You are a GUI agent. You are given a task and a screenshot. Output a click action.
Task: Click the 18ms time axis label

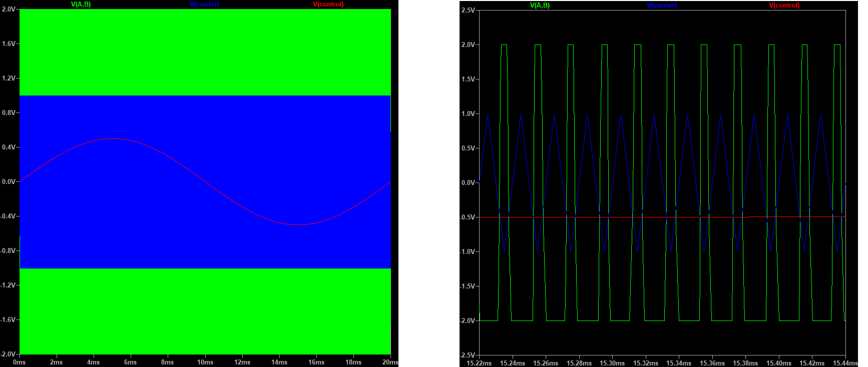(x=353, y=362)
